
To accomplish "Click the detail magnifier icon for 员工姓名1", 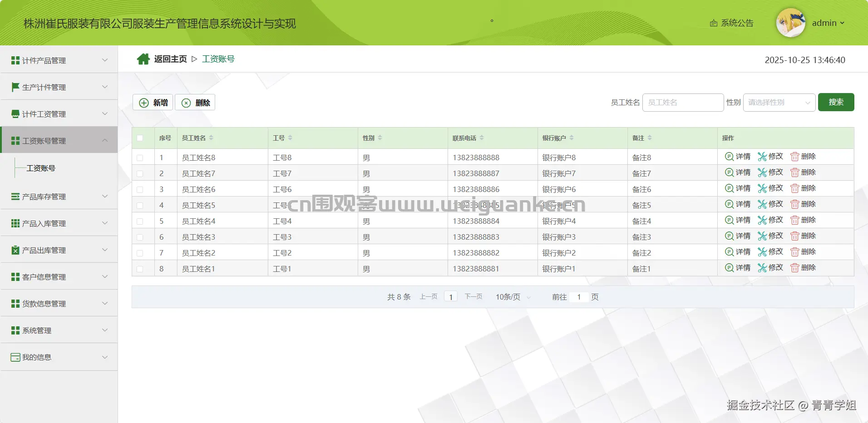I will coord(729,268).
